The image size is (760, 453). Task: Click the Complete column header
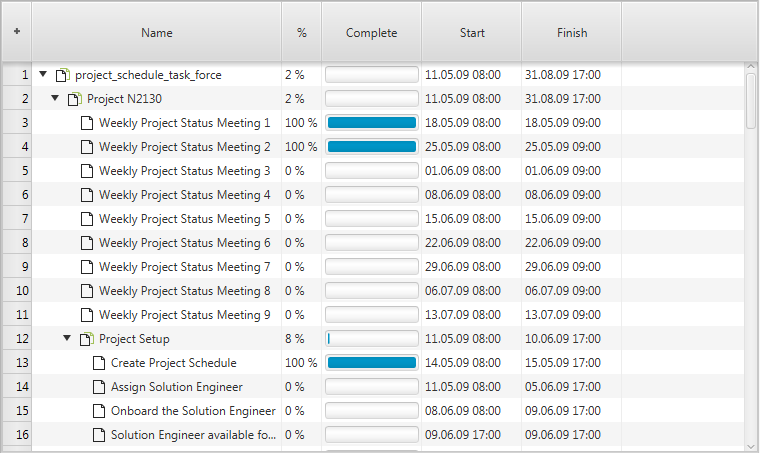pos(371,32)
